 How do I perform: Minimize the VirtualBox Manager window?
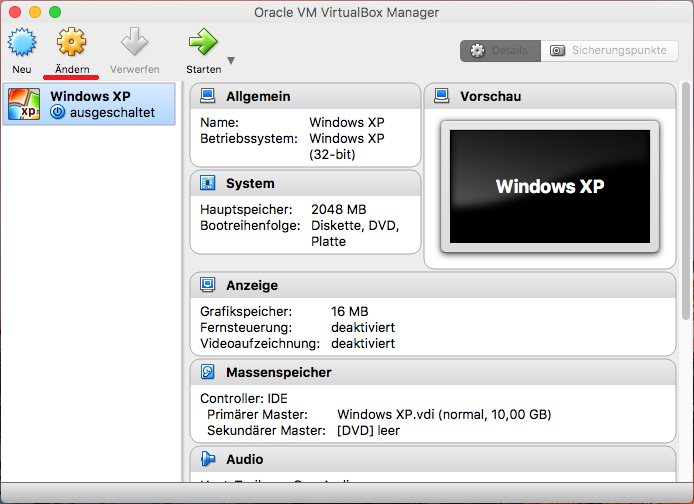pos(35,12)
